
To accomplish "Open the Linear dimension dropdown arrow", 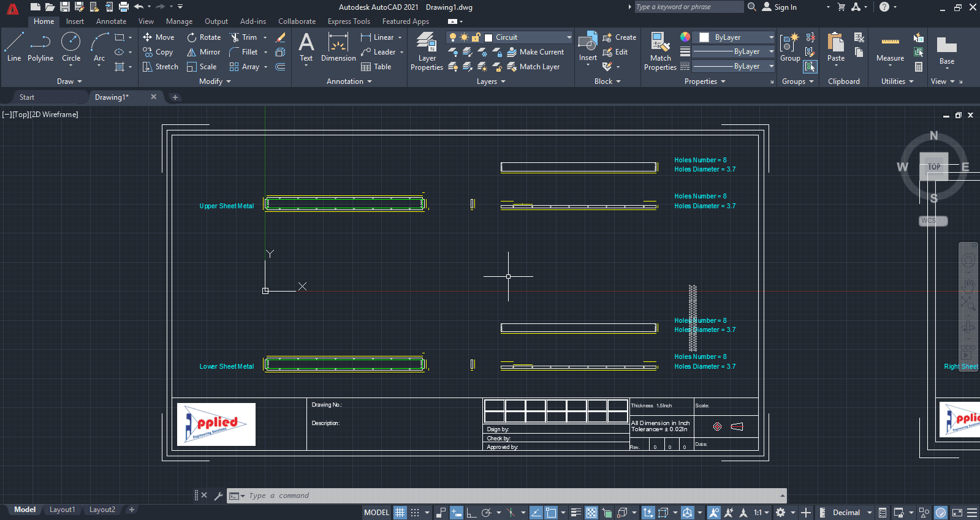I will (x=400, y=37).
